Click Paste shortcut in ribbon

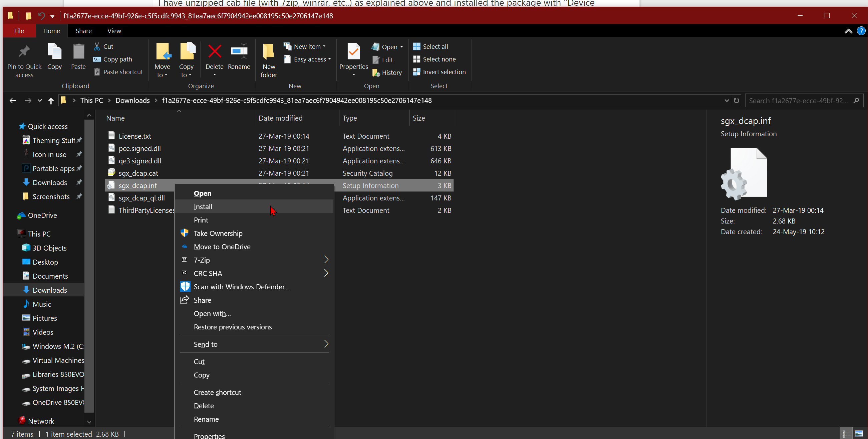118,72
